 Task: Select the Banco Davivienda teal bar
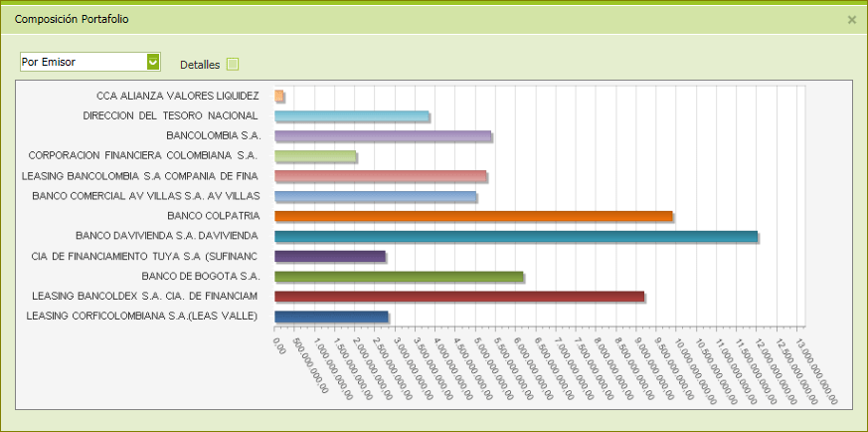[516, 236]
